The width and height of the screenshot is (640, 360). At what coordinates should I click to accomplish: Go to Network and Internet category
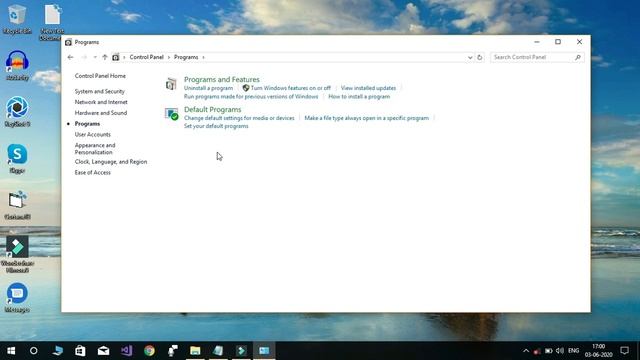pyautogui.click(x=101, y=102)
